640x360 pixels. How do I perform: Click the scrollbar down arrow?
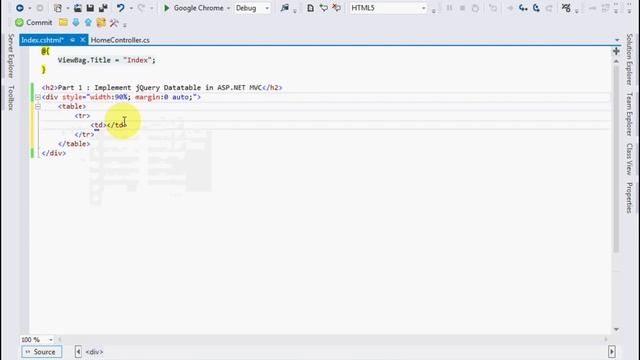616,329
